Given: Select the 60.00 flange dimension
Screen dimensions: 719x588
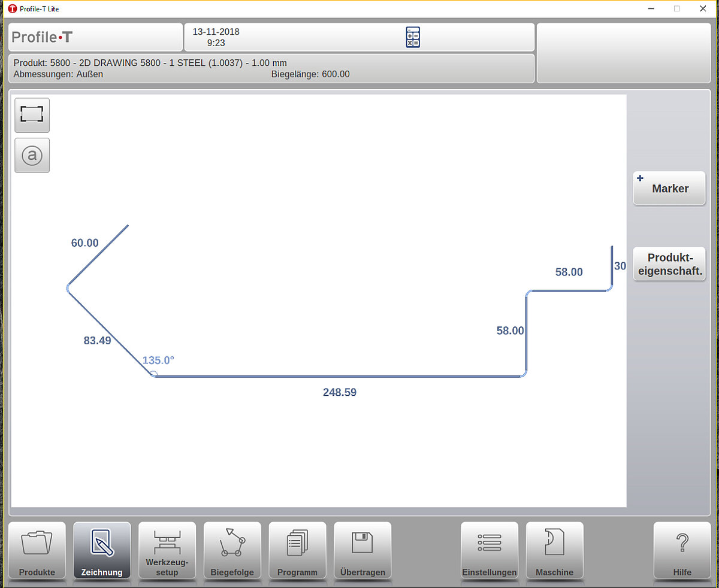Looking at the screenshot, I should pyautogui.click(x=85, y=243).
